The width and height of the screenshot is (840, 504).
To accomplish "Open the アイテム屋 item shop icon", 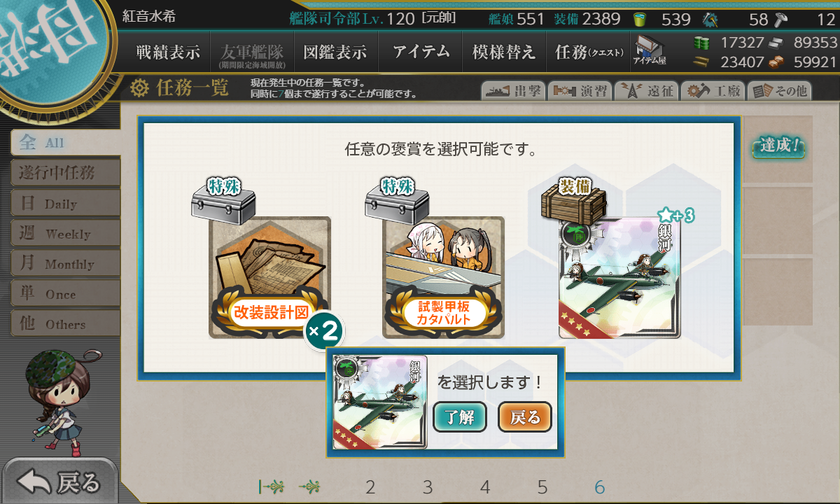I will (650, 51).
